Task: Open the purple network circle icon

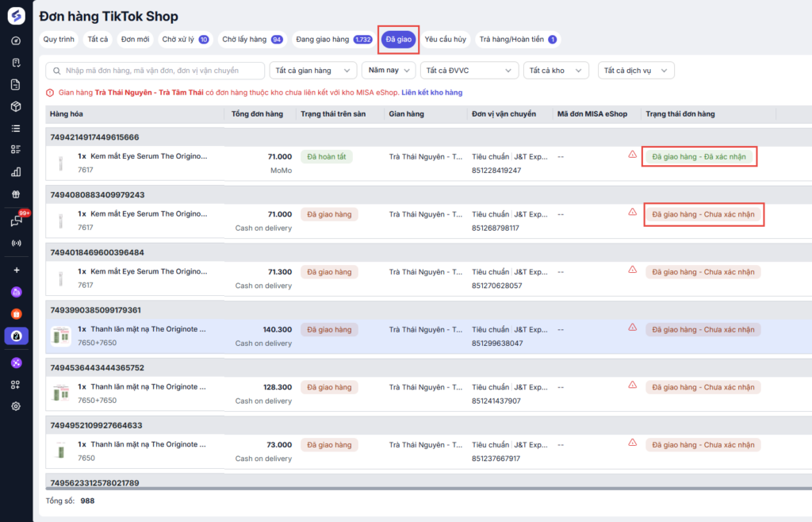Action: point(16,363)
